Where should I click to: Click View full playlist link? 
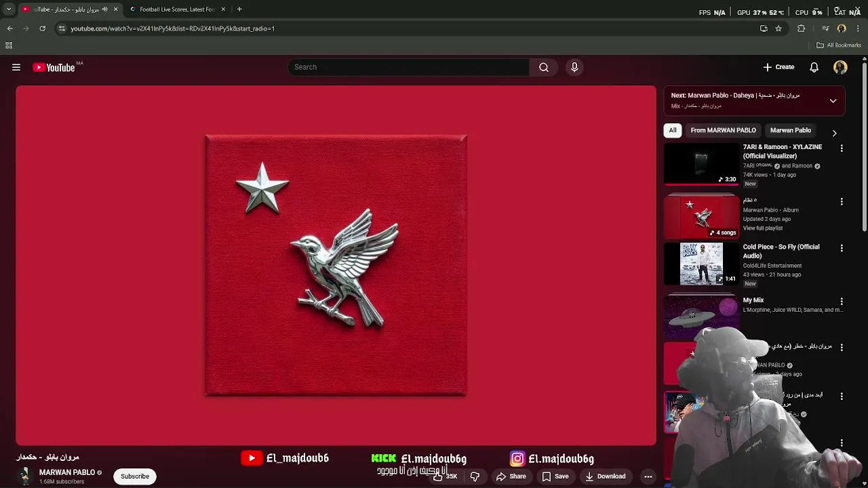coord(762,228)
